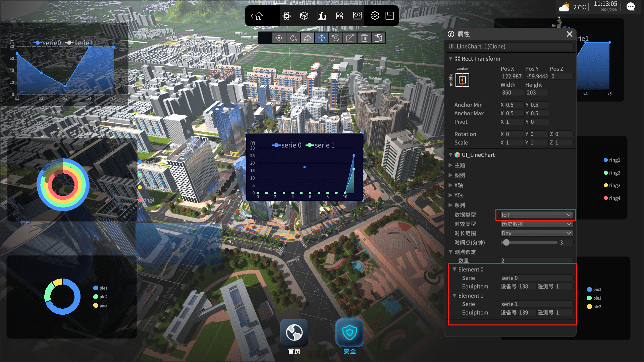
Task: Click the Width input field
Action: (x=512, y=93)
